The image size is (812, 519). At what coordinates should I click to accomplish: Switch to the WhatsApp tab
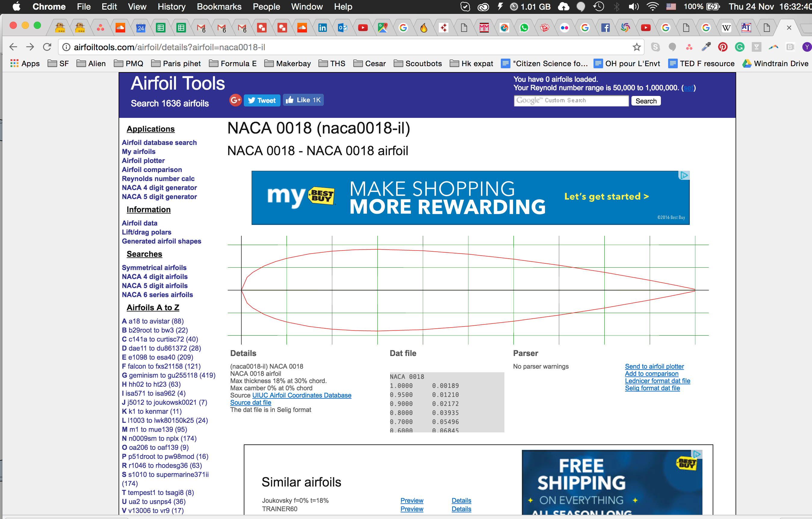click(x=524, y=28)
